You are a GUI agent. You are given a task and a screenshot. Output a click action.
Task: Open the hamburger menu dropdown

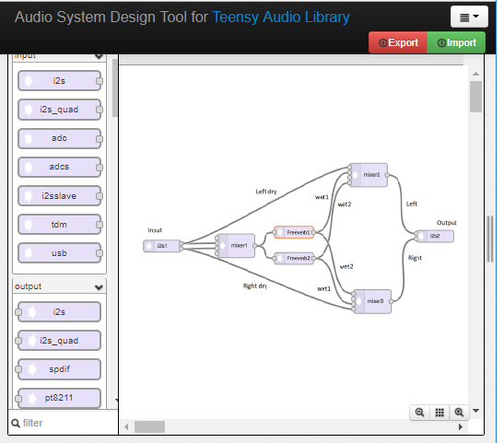coord(469,17)
